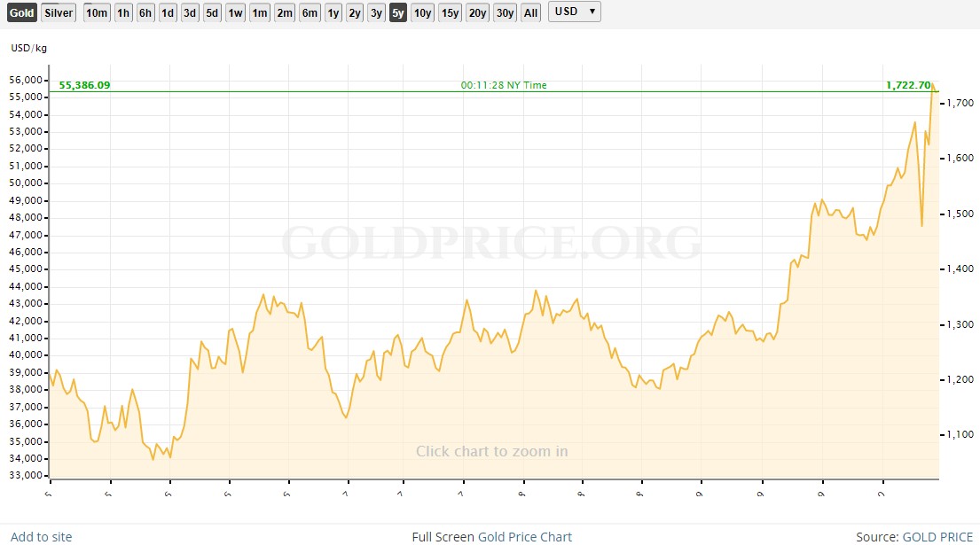Choose the 3d chart period

(190, 12)
